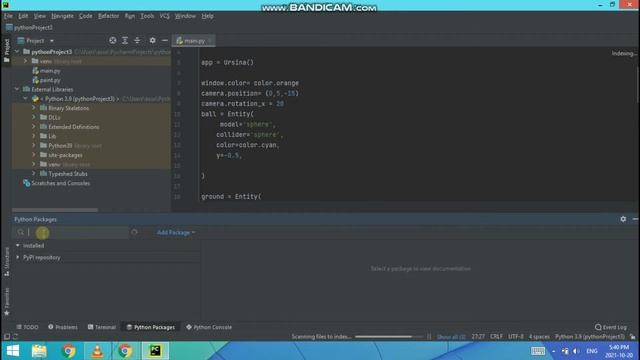Open the Python Console tab

(x=209, y=327)
